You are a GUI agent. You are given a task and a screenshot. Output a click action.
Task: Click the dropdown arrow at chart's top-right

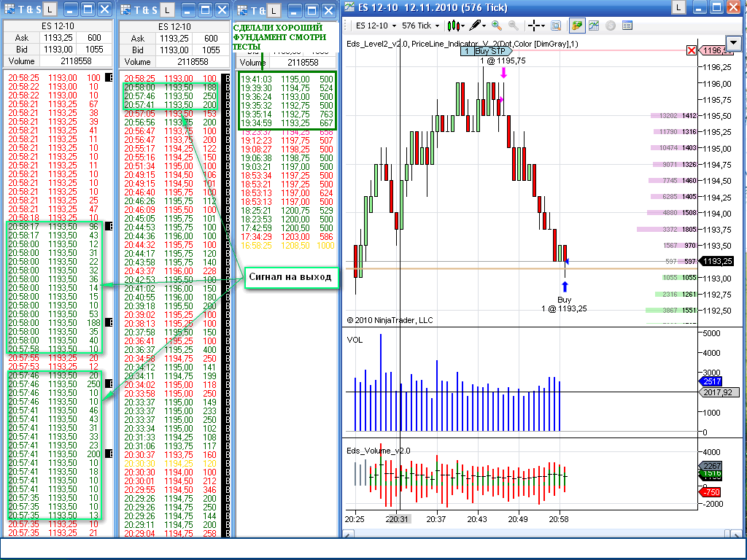pyautogui.click(x=733, y=43)
